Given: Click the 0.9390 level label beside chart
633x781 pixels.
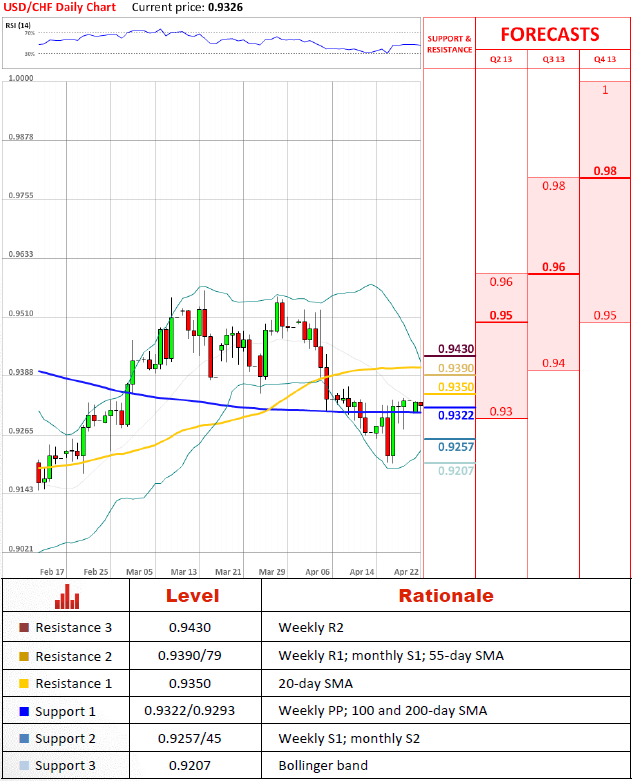Looking at the screenshot, I should point(456,368).
